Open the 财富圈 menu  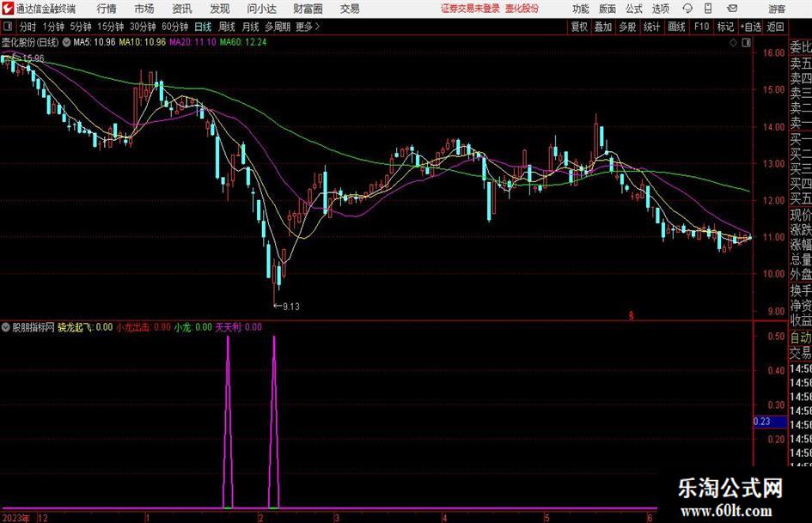[x=308, y=9]
